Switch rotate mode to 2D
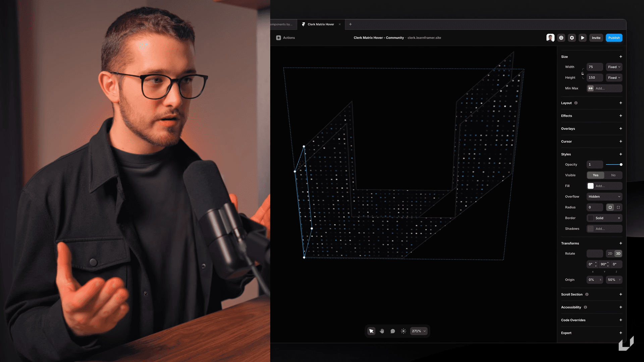The height and width of the screenshot is (362, 644). 610,254
